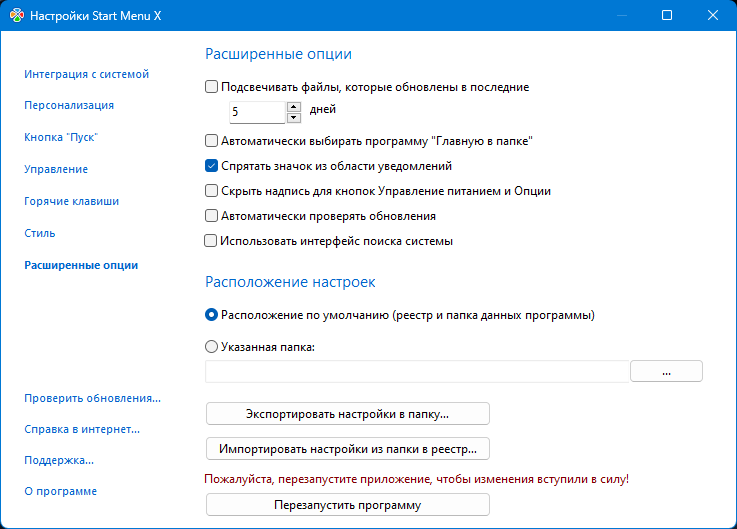Enable "Автоматически проверять обновления" checkbox
The image size is (737, 529).
pos(211,215)
